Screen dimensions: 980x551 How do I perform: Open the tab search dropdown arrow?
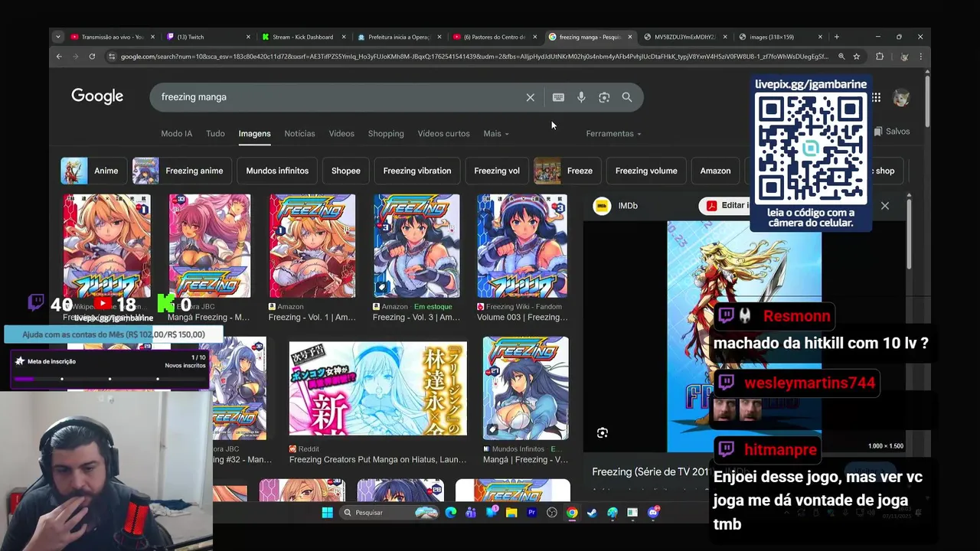coord(58,37)
